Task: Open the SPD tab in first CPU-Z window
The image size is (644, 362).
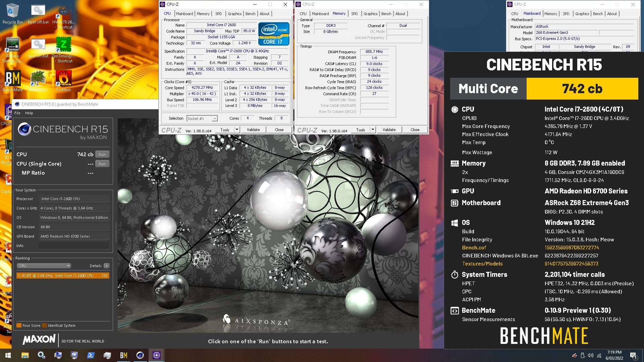Action: pyautogui.click(x=219, y=14)
